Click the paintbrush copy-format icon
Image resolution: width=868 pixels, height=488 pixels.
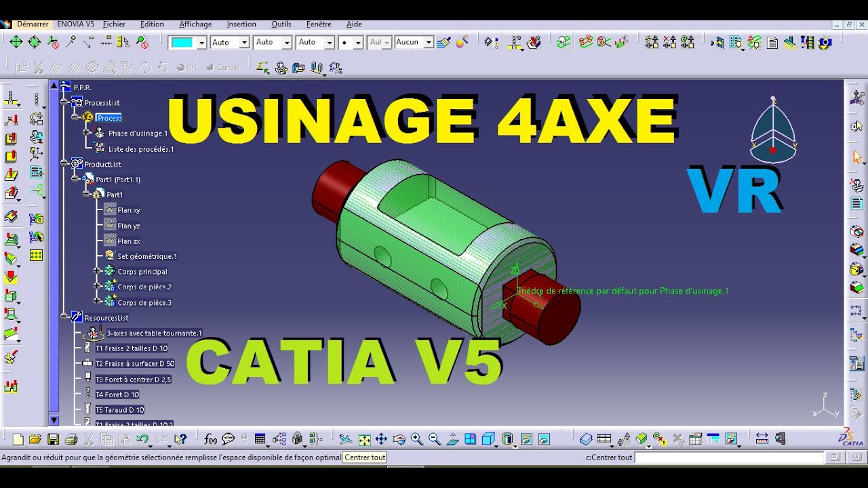click(443, 43)
